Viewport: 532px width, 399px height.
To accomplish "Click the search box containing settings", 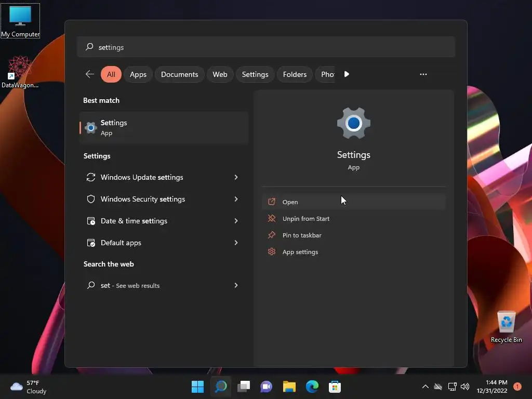I will [x=266, y=47].
